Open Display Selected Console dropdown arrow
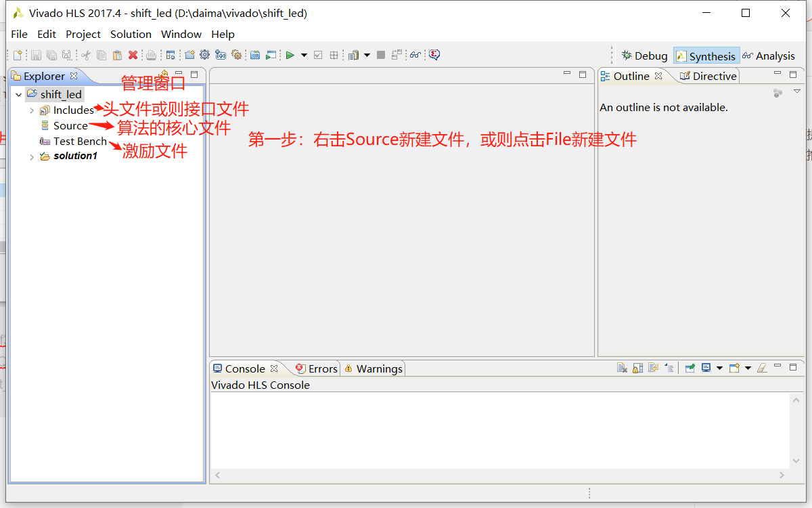 [720, 368]
